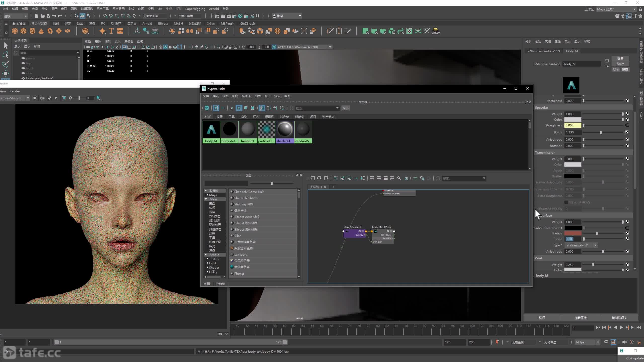Click the Hypershade ON toggle icon
644x362 pixels.
tap(207, 108)
